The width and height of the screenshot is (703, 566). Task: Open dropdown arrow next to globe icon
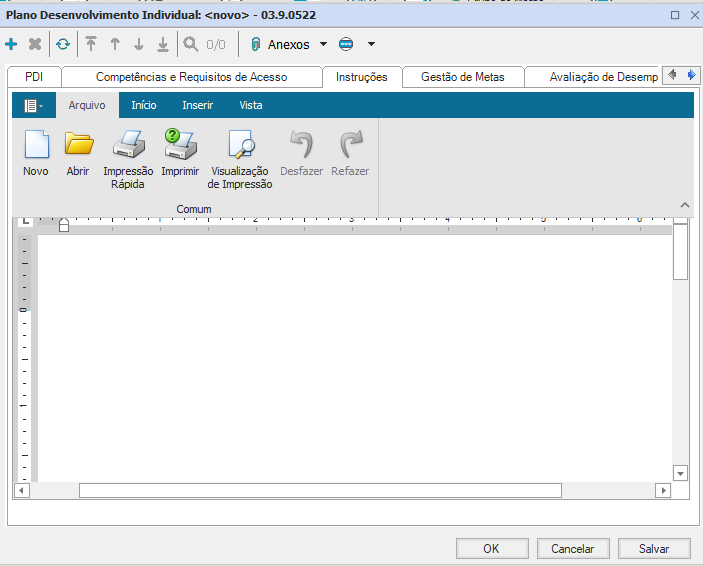pyautogui.click(x=371, y=45)
